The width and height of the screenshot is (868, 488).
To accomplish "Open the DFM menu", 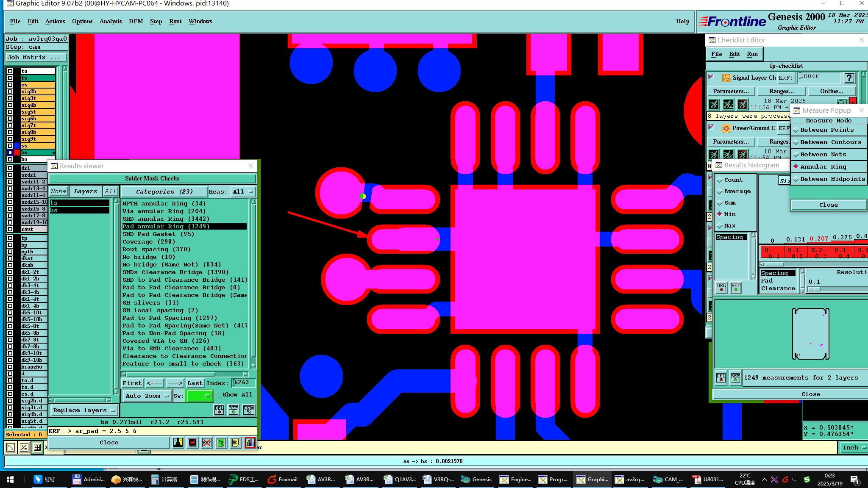I will pos(136,21).
